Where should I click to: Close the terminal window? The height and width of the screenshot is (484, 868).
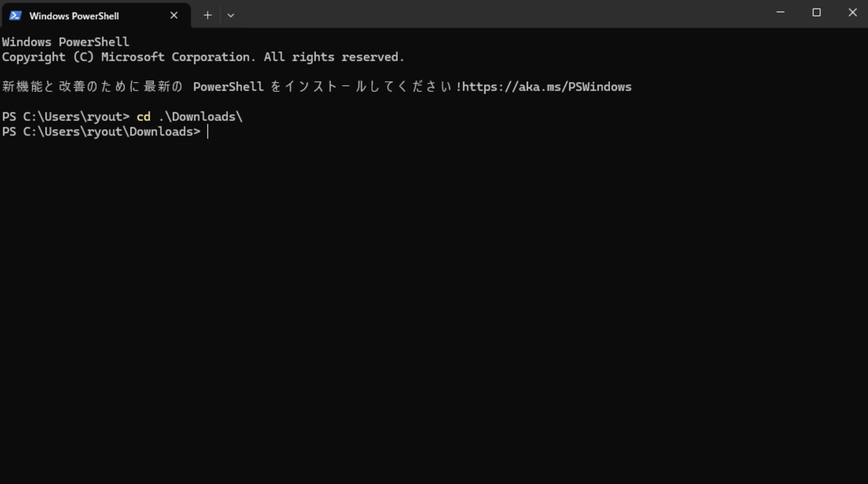point(853,13)
